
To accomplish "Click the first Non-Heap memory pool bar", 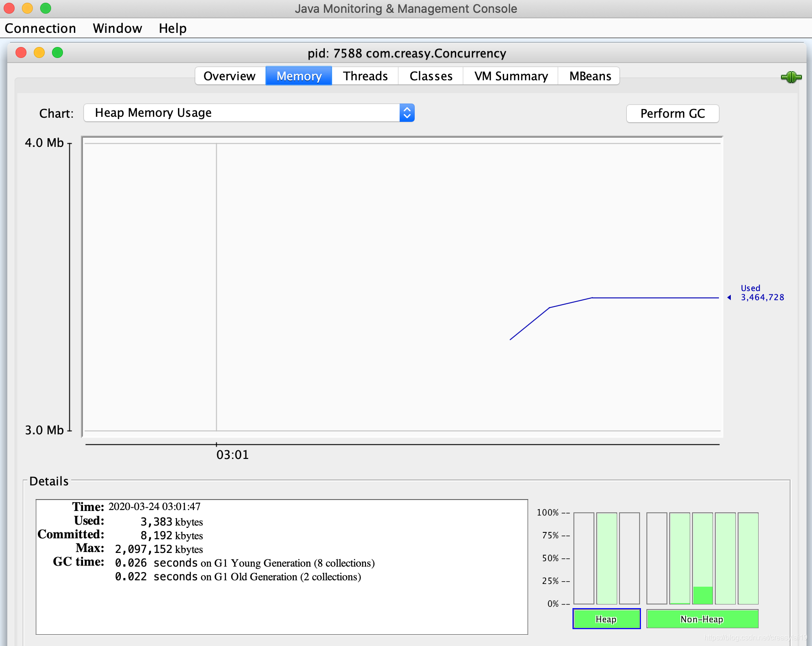I will pos(656,558).
